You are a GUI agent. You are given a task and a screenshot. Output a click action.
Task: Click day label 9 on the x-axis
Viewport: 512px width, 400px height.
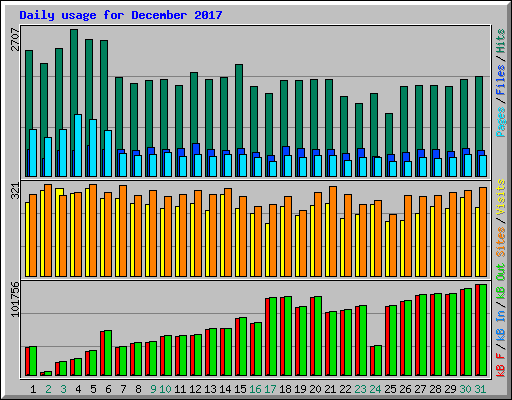tap(153, 389)
